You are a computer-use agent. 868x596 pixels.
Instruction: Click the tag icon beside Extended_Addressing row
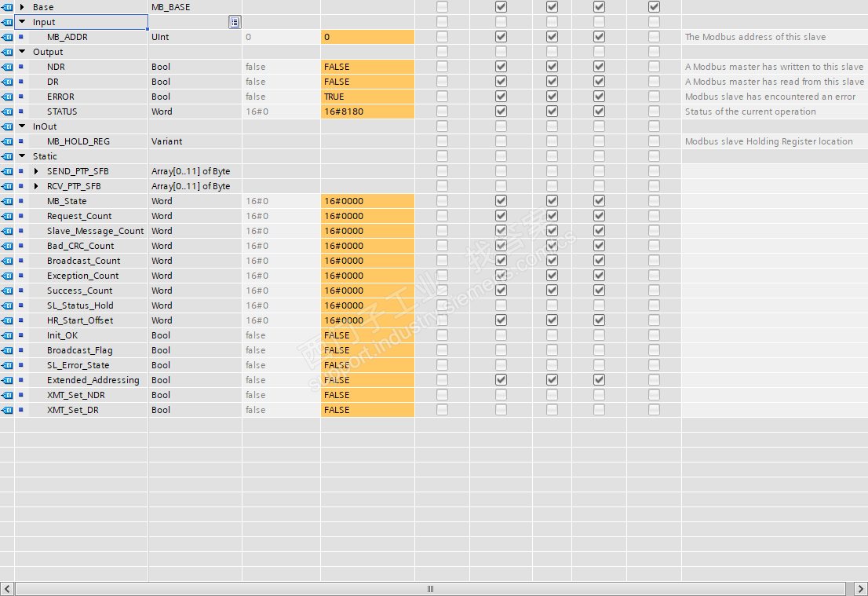click(7, 381)
